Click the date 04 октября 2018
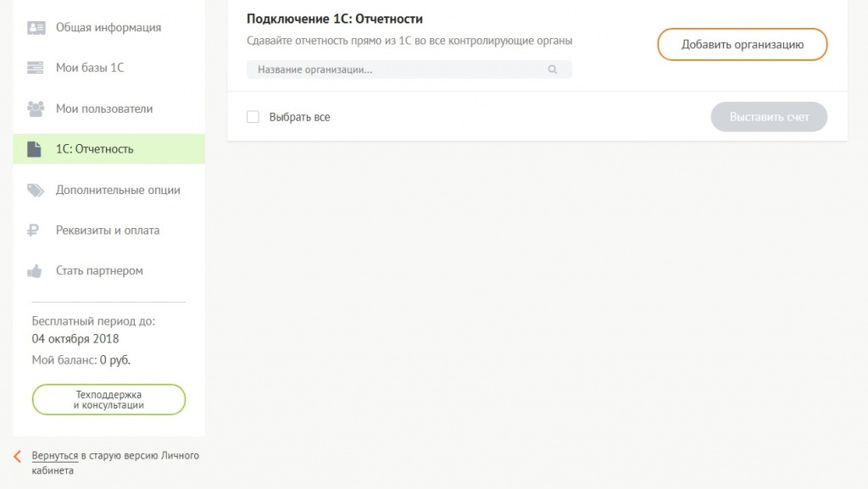 pos(75,339)
